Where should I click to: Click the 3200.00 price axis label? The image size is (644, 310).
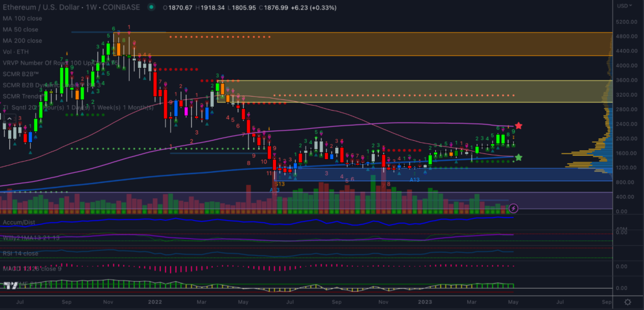(626, 95)
